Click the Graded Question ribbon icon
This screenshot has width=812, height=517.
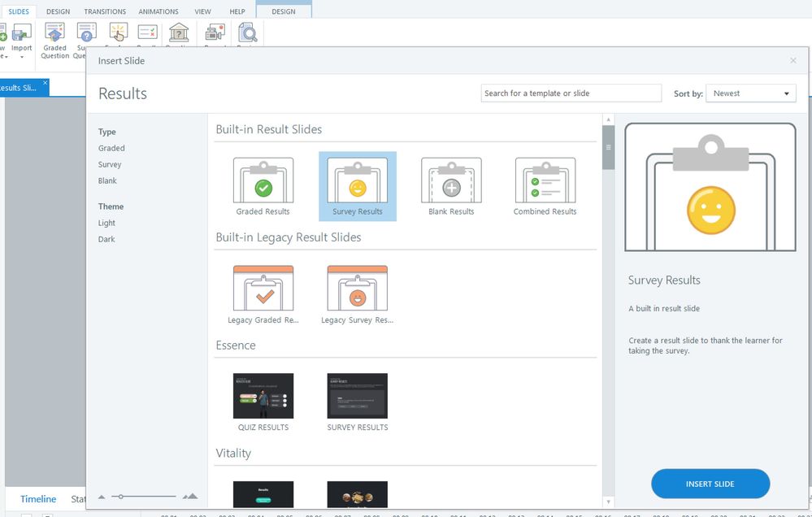pyautogui.click(x=54, y=33)
